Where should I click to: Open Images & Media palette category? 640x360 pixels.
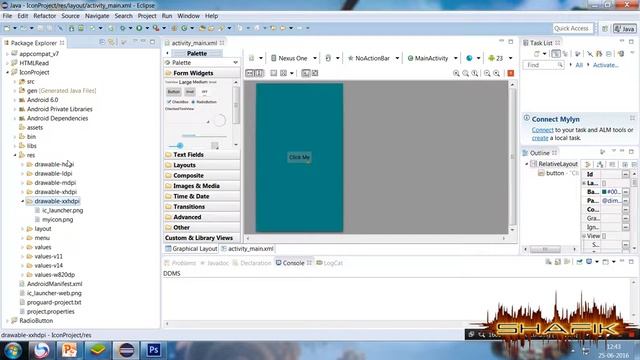point(202,186)
